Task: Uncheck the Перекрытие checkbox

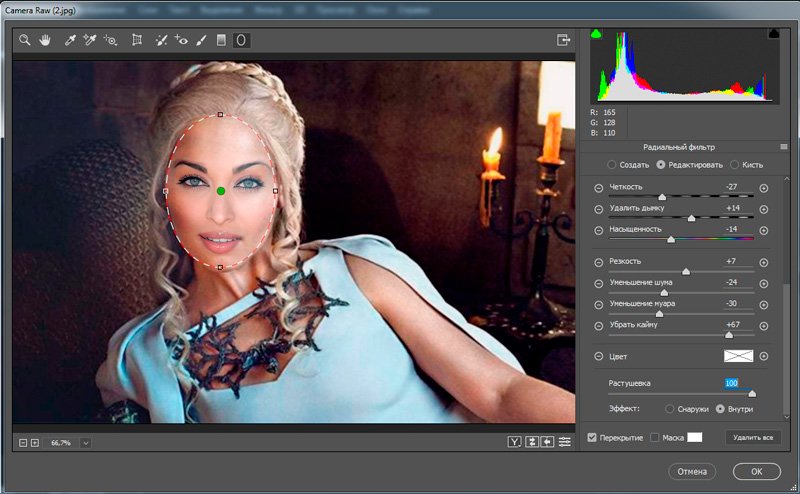Action: point(593,437)
